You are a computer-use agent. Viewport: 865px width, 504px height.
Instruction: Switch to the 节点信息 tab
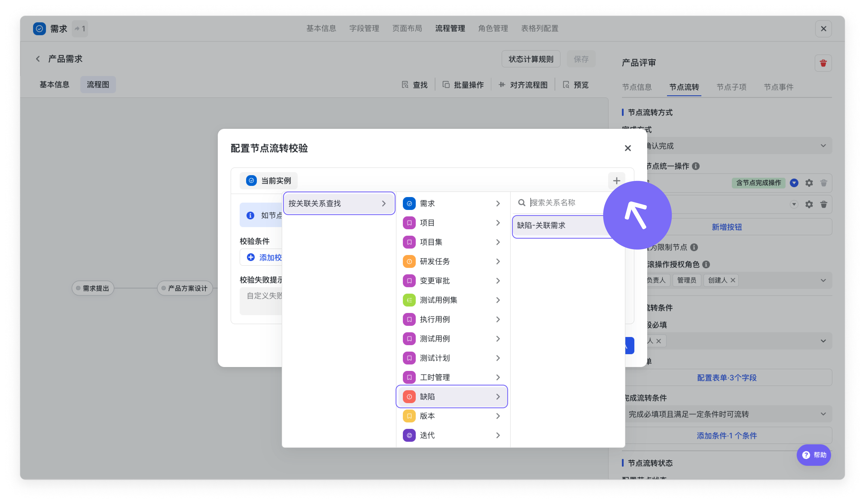[637, 87]
